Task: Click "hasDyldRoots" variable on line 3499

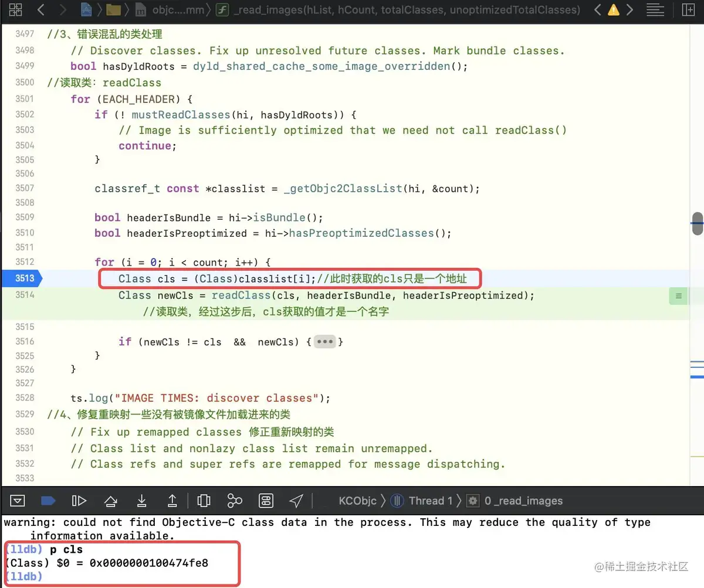Action: [138, 66]
